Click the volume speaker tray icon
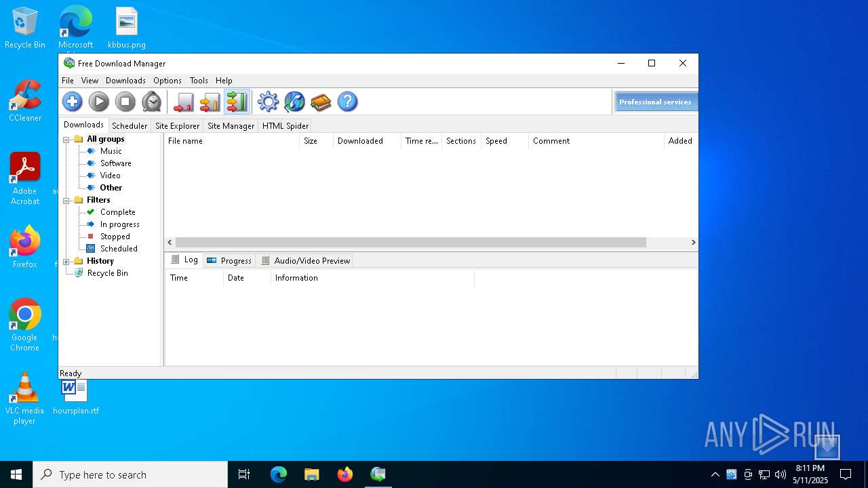 [x=781, y=474]
